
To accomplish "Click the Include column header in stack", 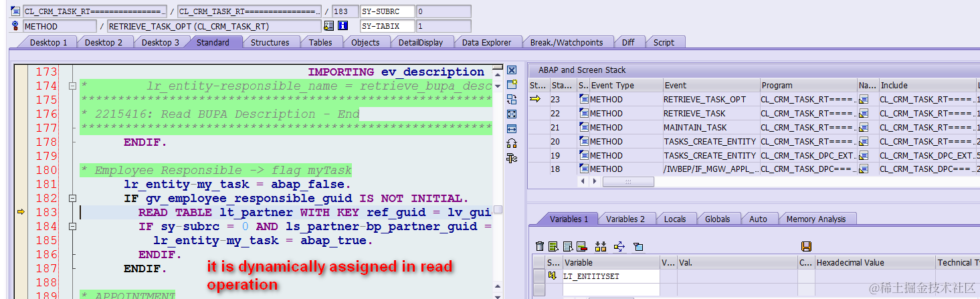I will pos(927,86).
